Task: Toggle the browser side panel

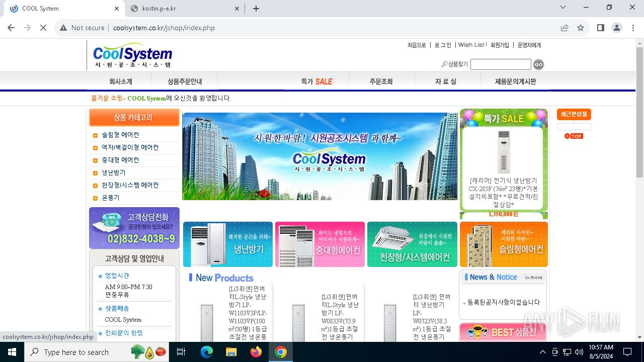Action: pyautogui.click(x=601, y=28)
